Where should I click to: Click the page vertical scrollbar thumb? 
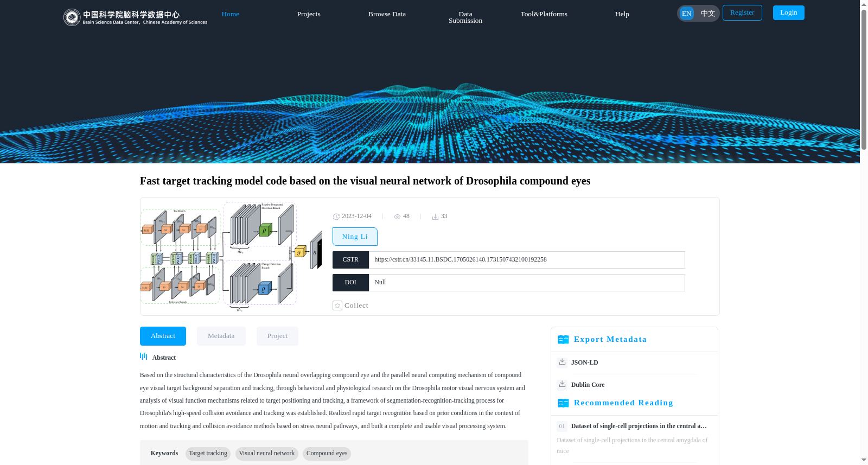pyautogui.click(x=864, y=80)
